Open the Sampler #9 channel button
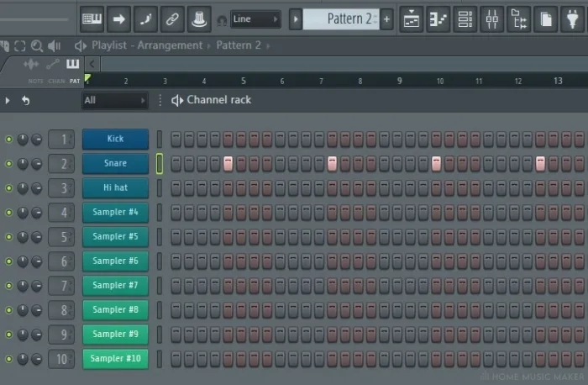This screenshot has height=385, width=588. [116, 334]
